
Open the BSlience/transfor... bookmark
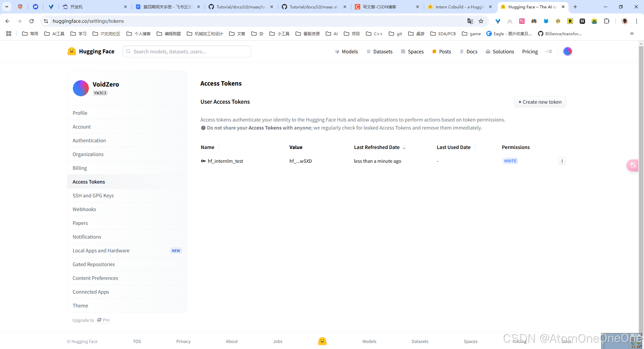(560, 34)
